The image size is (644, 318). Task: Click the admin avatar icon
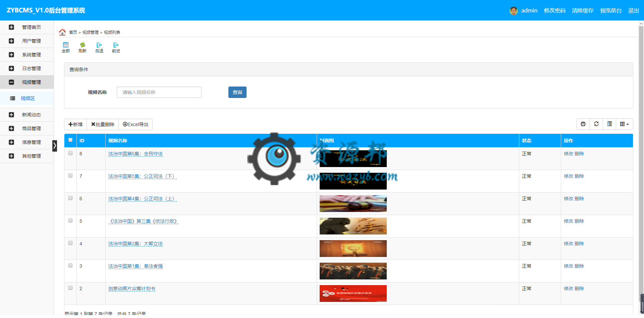(x=514, y=11)
